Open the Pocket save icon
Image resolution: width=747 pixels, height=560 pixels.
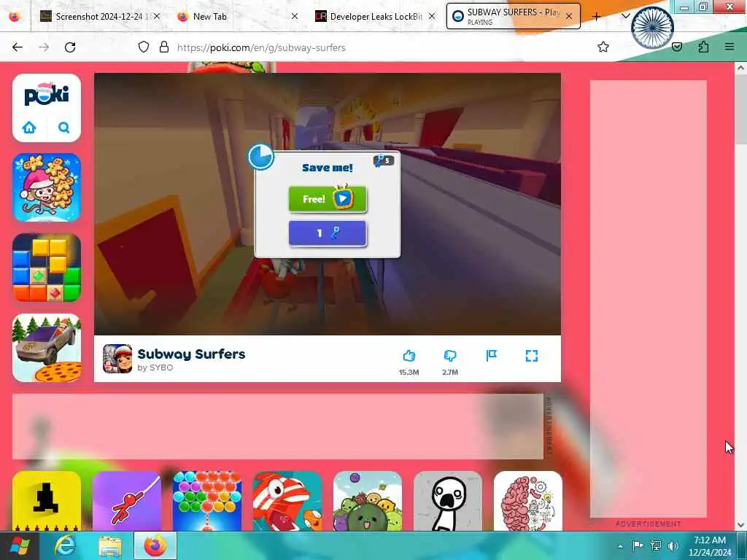pos(677,47)
